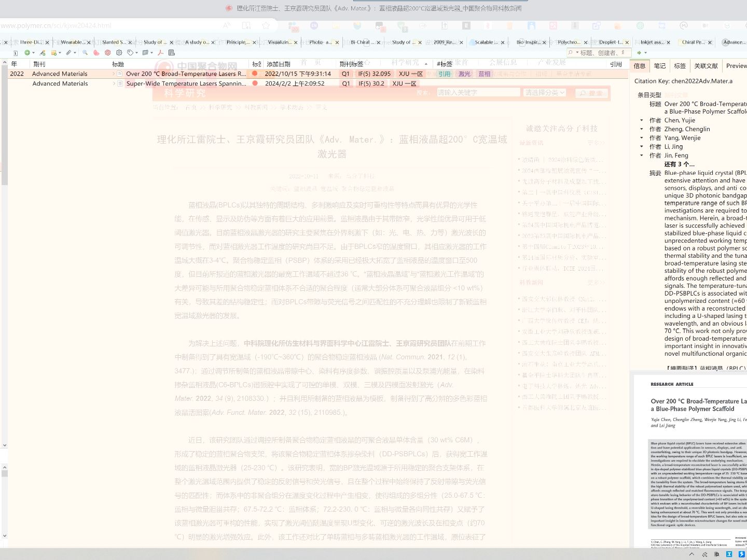Click the red swirl plugin icon
This screenshot has width=747, height=560.
108,52
